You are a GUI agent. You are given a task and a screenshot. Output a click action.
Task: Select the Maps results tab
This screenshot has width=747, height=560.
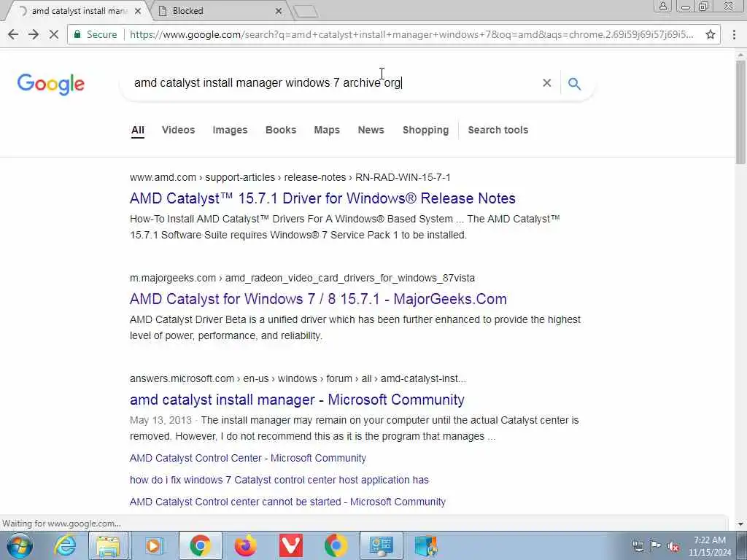[x=327, y=130]
